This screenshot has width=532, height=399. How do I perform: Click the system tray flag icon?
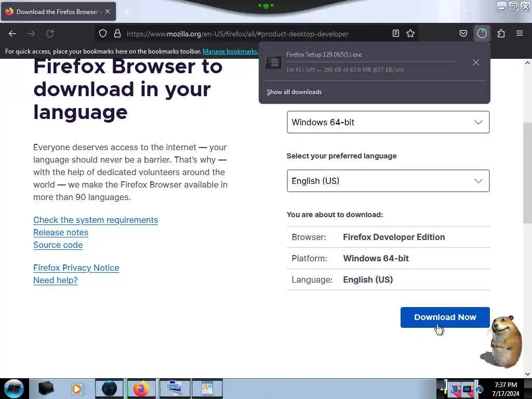pos(455,389)
